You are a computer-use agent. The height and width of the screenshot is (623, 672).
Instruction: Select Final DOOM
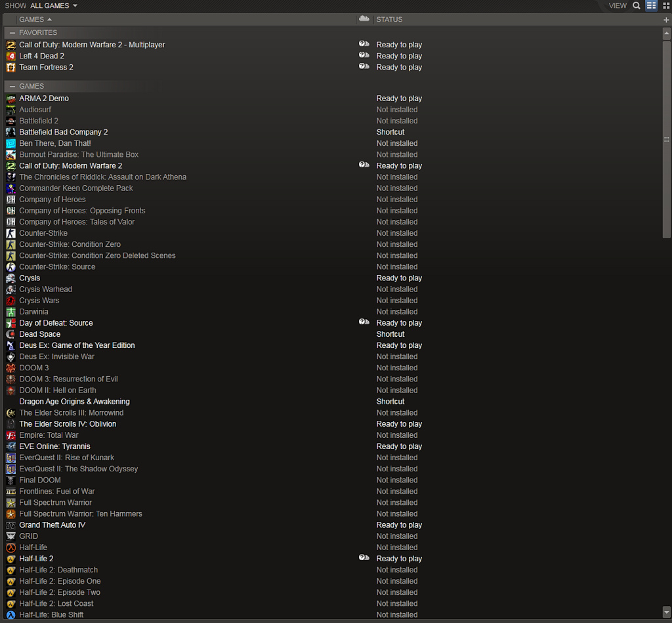pyautogui.click(x=40, y=480)
